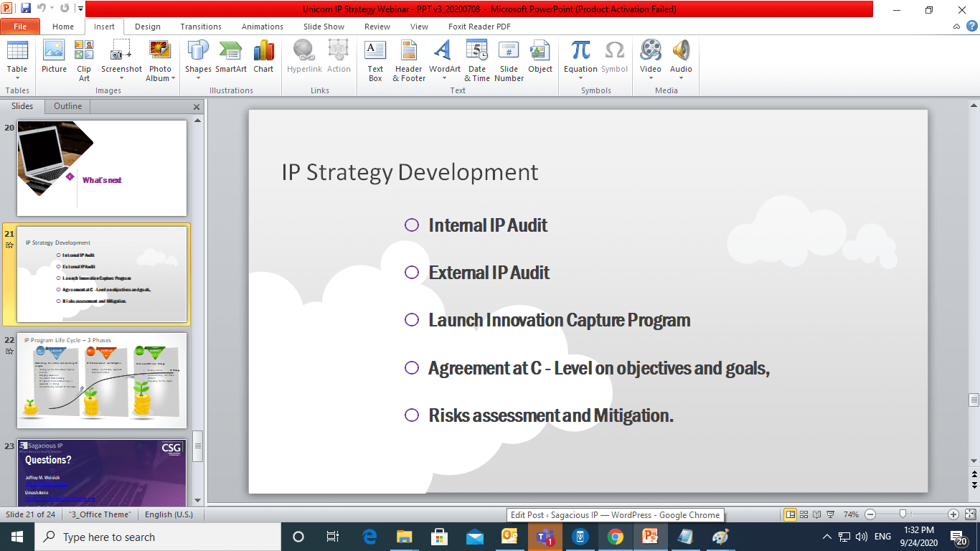Click the Object insert icon

click(540, 57)
